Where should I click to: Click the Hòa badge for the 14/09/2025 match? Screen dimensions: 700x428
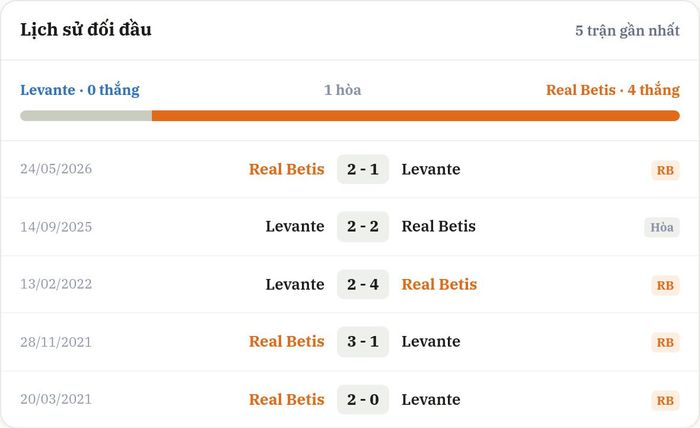pyautogui.click(x=662, y=227)
